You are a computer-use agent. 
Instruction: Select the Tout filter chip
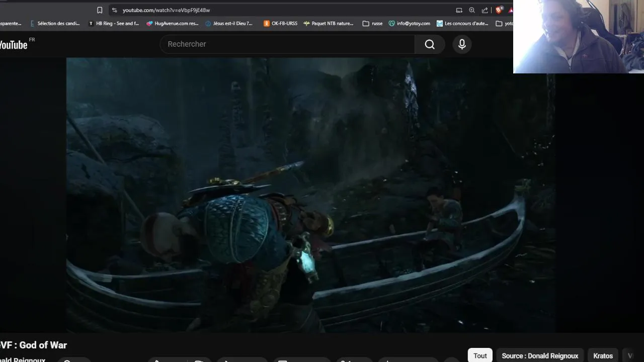[480, 355]
